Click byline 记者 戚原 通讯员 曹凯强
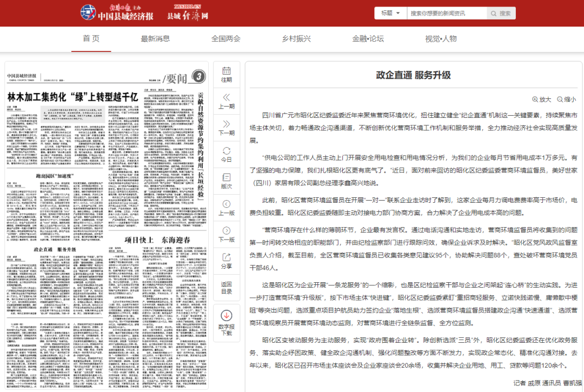Screen dimensions: 584x392 (547, 383)
